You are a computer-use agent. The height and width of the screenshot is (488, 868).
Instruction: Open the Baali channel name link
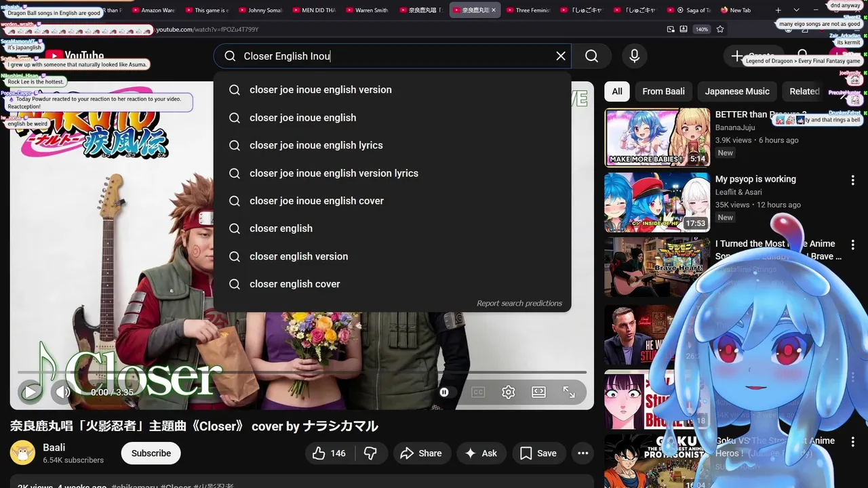(x=54, y=447)
